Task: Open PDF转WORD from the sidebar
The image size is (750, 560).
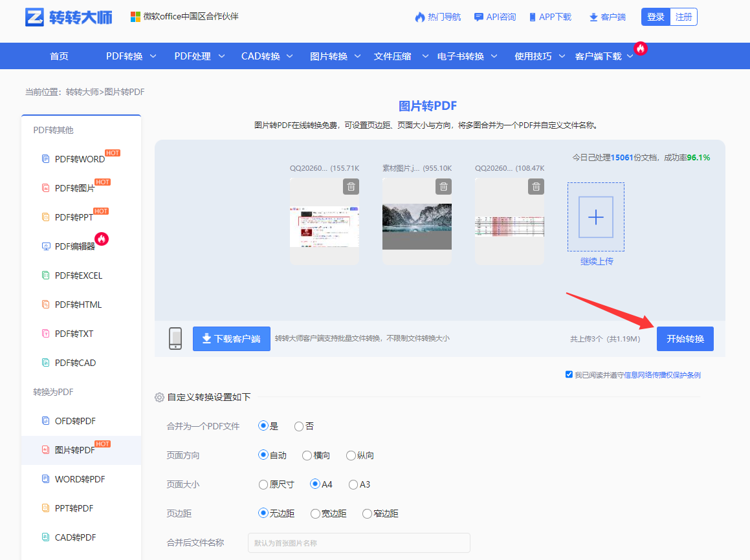Action: (x=80, y=159)
